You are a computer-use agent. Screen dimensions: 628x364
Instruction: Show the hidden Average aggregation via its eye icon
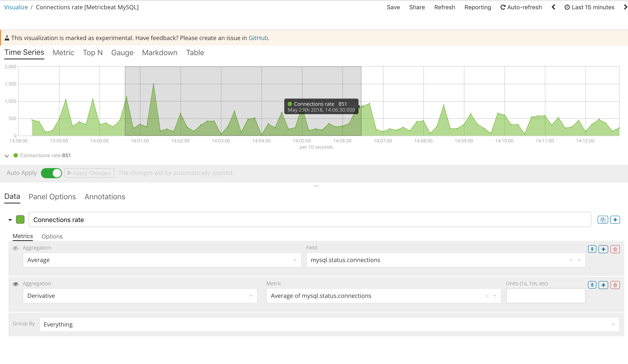click(16, 248)
